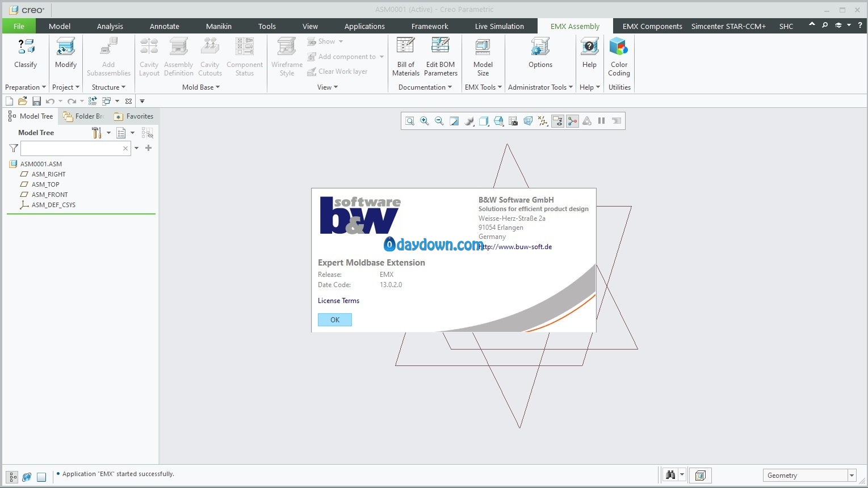The height and width of the screenshot is (488, 868).
Task: Expand the View group dropdown in ribbon
Action: 328,87
